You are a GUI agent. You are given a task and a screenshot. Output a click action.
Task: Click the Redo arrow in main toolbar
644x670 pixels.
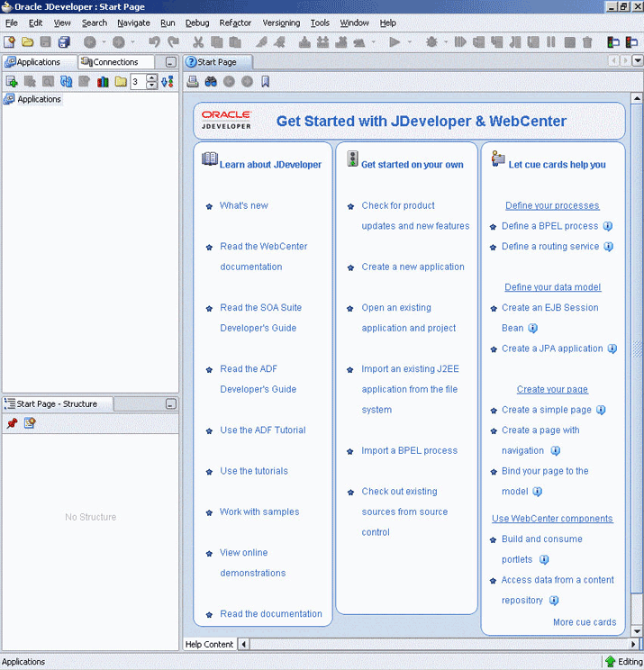173,41
